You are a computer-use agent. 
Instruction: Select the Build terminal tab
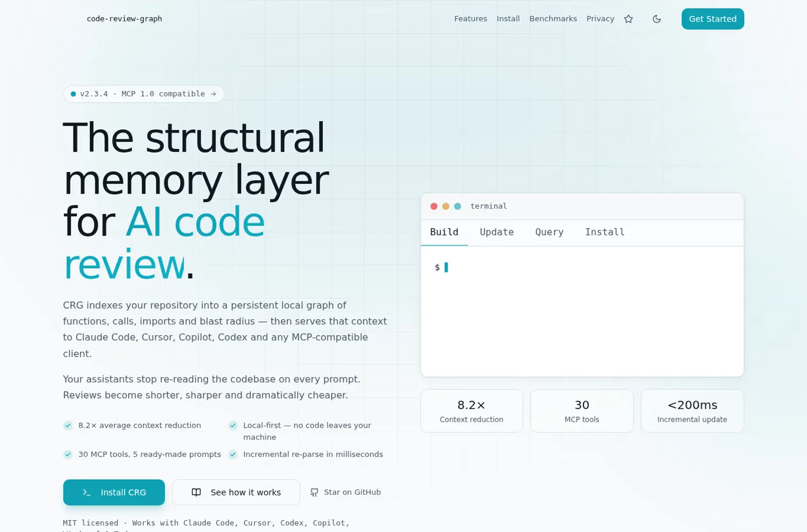click(x=444, y=232)
